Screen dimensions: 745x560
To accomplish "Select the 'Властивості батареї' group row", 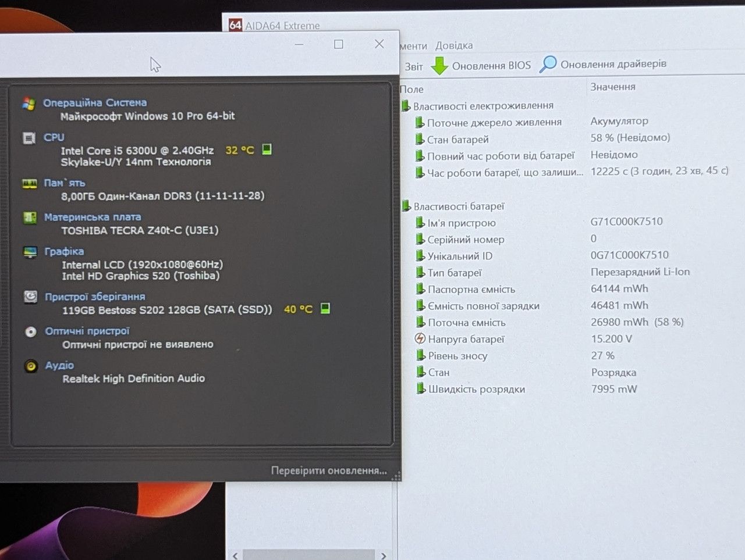I will click(459, 206).
